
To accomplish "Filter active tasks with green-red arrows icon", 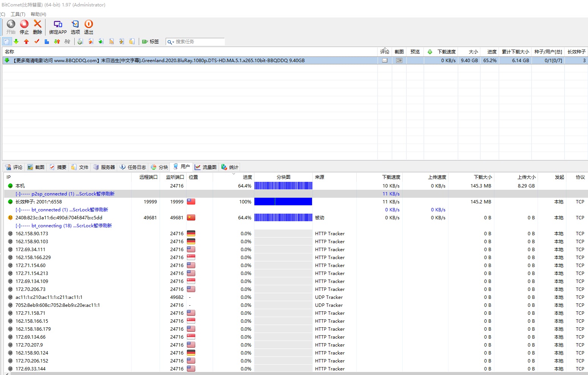I will [57, 42].
